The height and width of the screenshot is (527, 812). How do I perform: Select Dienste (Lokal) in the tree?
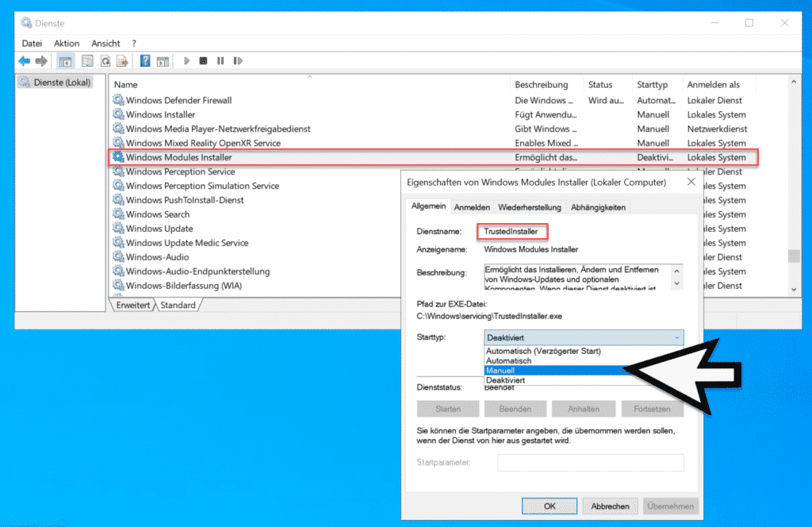click(x=56, y=83)
